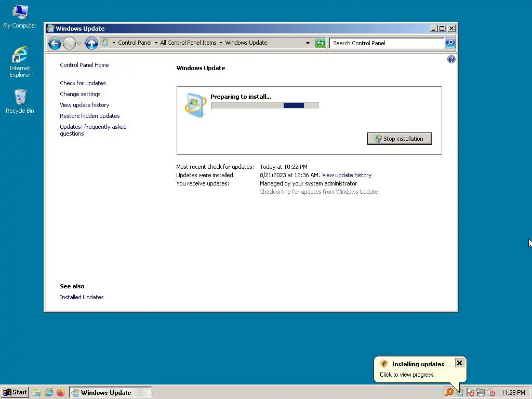Open the address bar history dropdown
Viewport: 532px width, 399px height.
click(x=308, y=43)
